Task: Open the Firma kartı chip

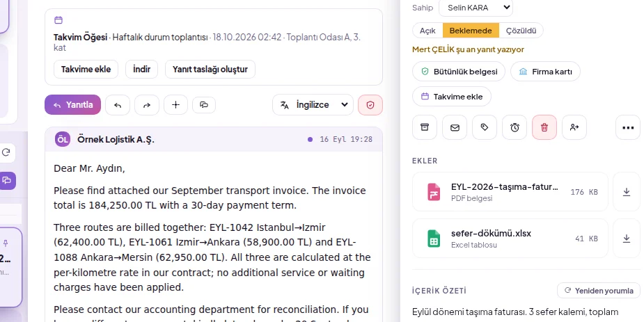Action: click(x=545, y=72)
